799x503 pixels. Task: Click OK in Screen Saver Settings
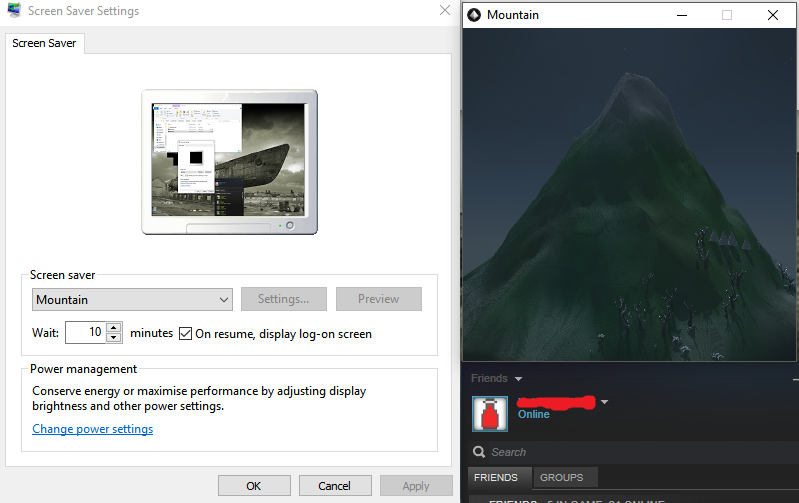coord(254,486)
